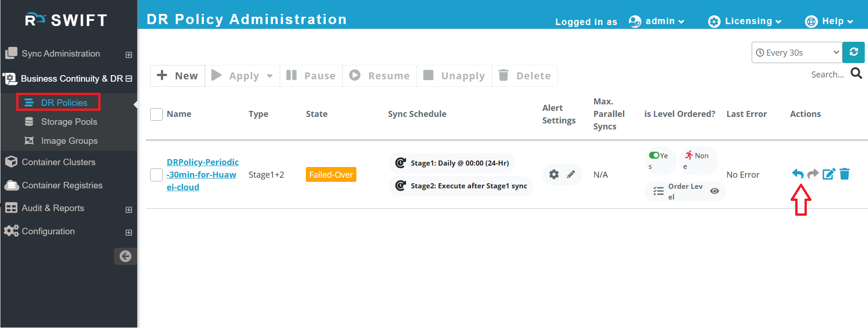
Task: Click the search magnifier icon
Action: coord(856,73)
